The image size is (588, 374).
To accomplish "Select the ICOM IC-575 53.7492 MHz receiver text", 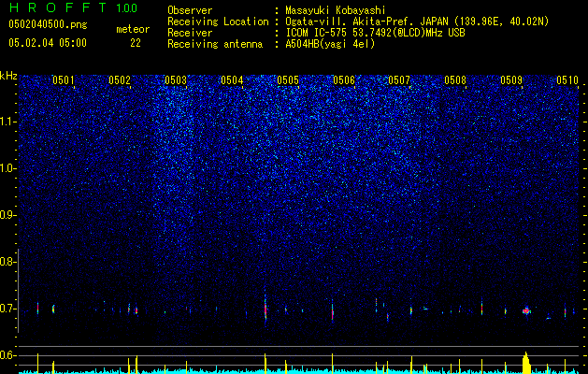I will tap(375, 33).
